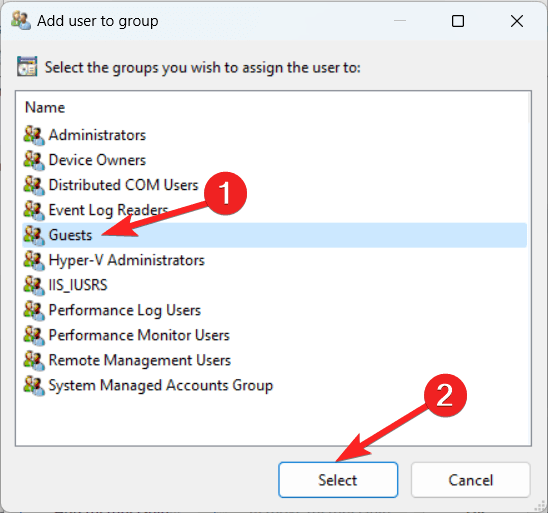548x513 pixels.
Task: Select Remote Management Users text
Action: (140, 361)
